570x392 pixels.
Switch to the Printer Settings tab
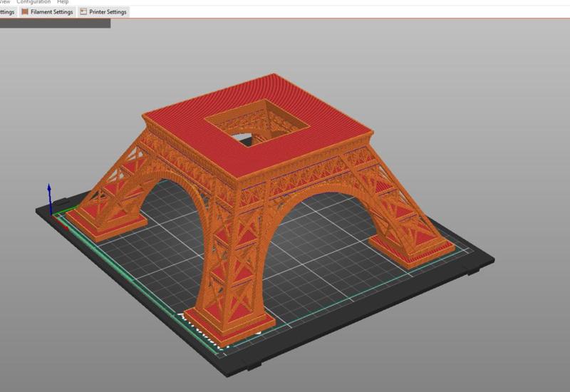(103, 12)
